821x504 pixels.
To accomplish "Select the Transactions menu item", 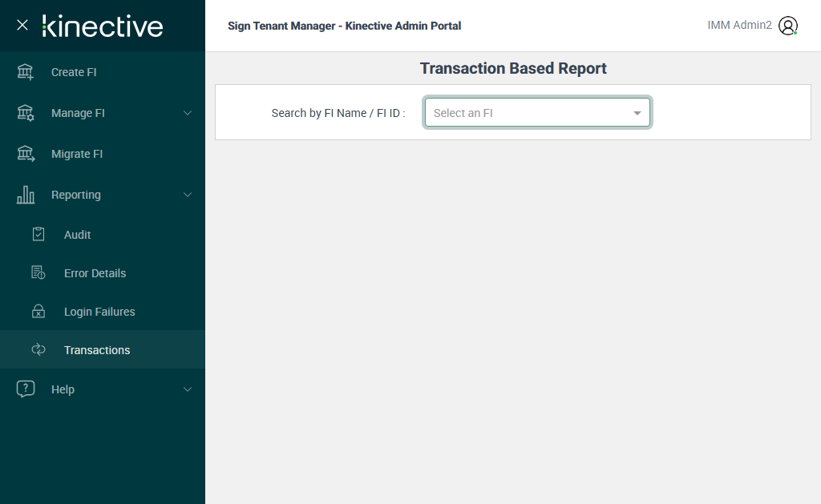I will (x=103, y=349).
